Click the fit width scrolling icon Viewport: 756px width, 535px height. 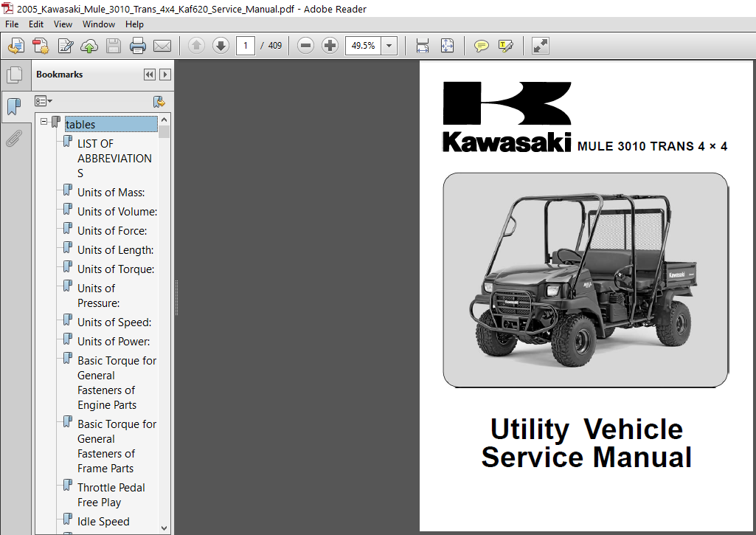point(423,46)
